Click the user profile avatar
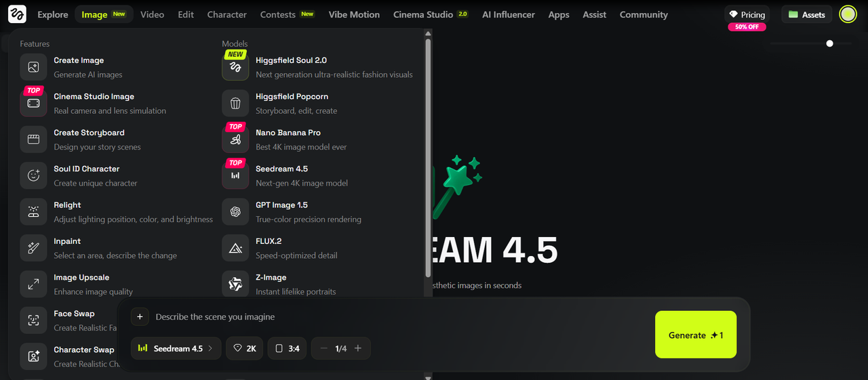Screen dimensions: 868x380 (848, 14)
